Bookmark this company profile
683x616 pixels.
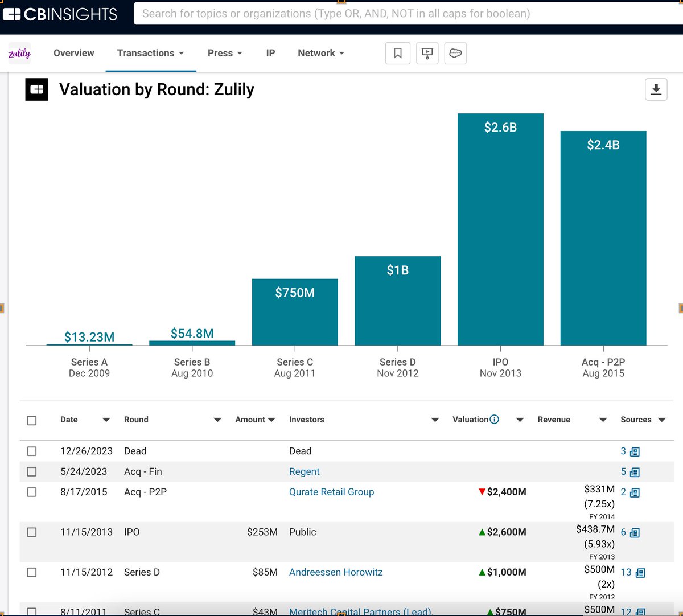pyautogui.click(x=398, y=53)
